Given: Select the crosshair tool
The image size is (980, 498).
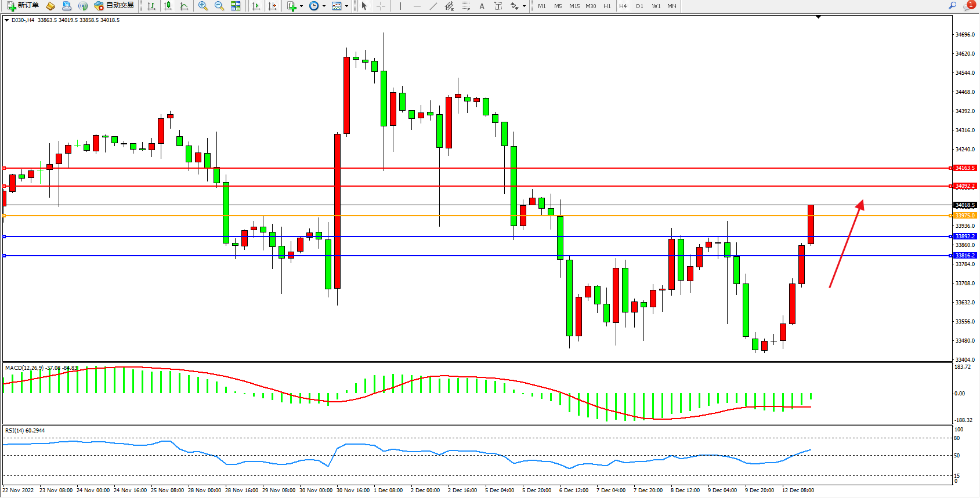Looking at the screenshot, I should [381, 6].
